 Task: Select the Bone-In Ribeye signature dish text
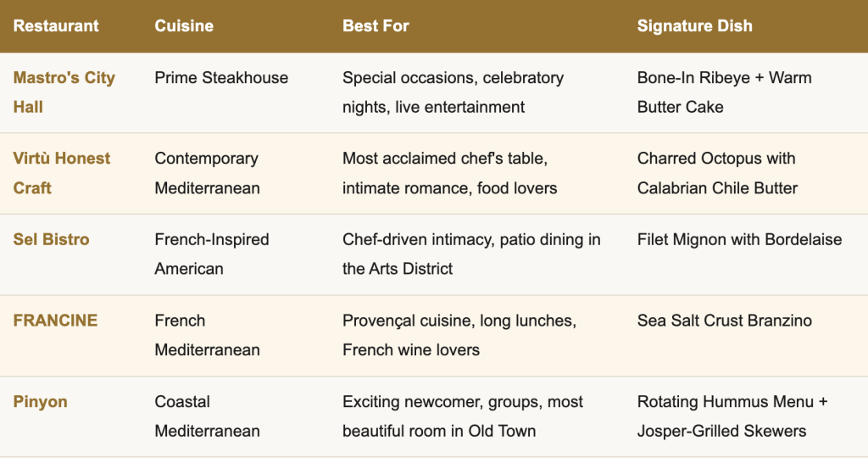pyautogui.click(x=724, y=78)
